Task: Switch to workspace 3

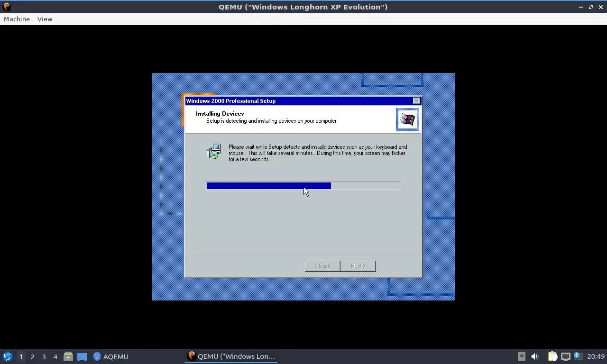Action: [44, 356]
